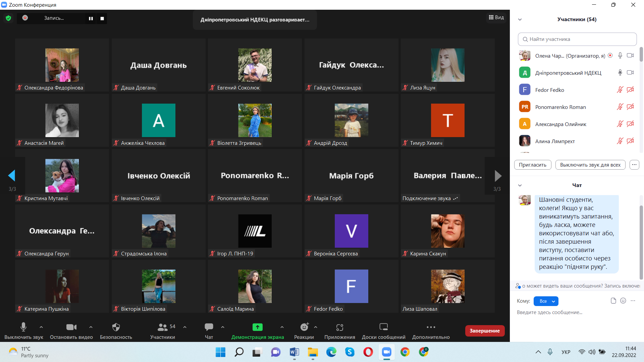Screen dimensions: 644x362
Task: Click the Найти участника search field
Action: [577, 39]
